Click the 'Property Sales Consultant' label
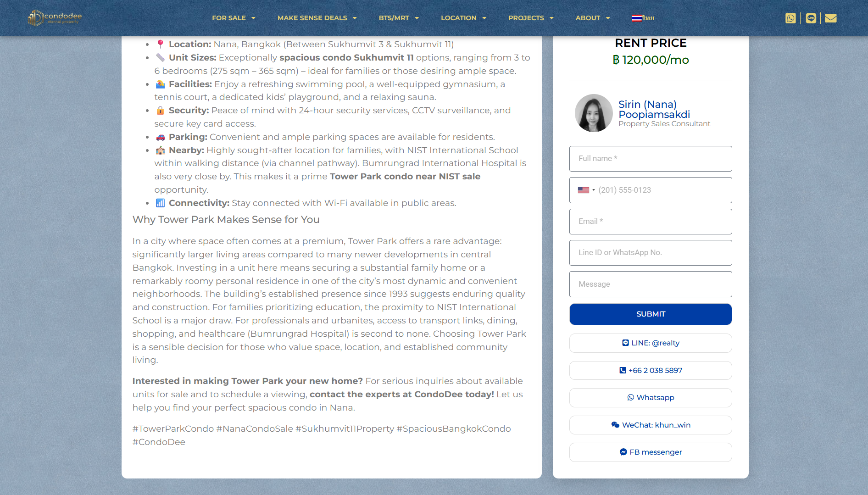 point(664,124)
